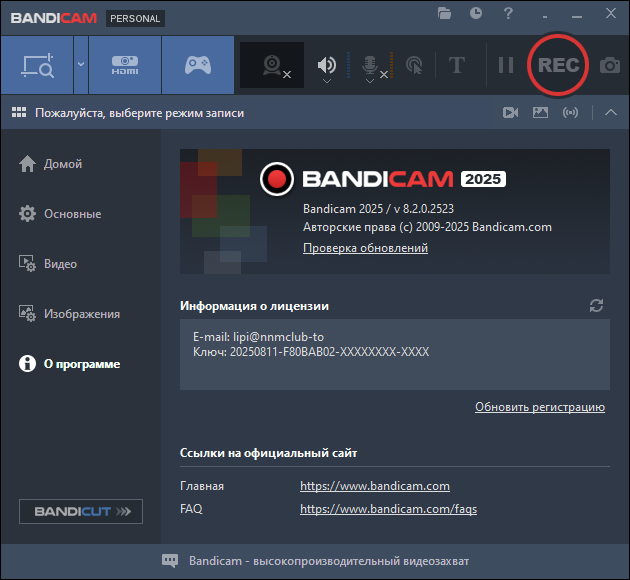Select the HDMI device recording mode
630x580 pixels.
(x=125, y=65)
